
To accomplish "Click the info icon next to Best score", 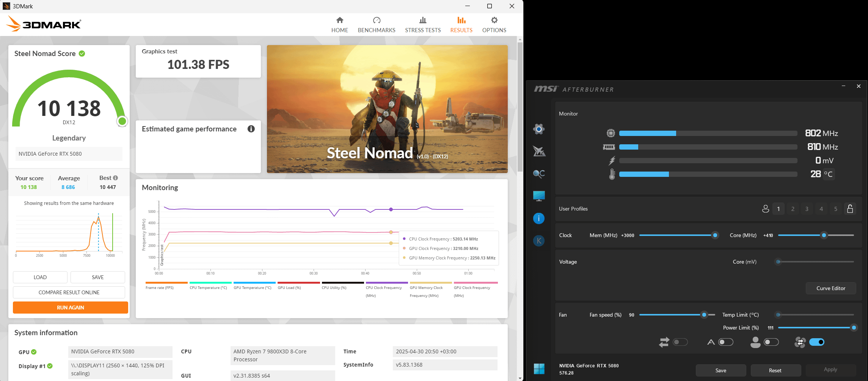I will click(116, 178).
